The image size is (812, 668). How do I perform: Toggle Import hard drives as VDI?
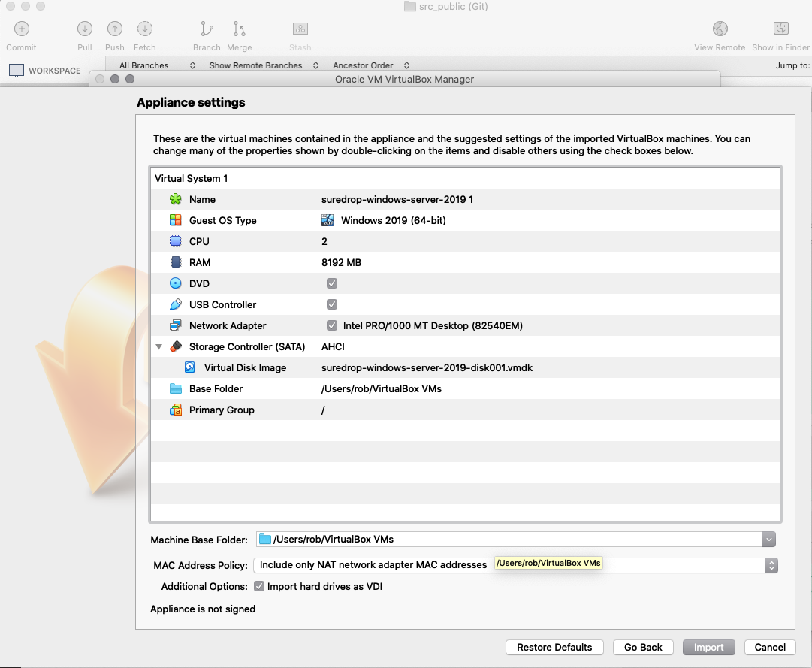point(259,586)
